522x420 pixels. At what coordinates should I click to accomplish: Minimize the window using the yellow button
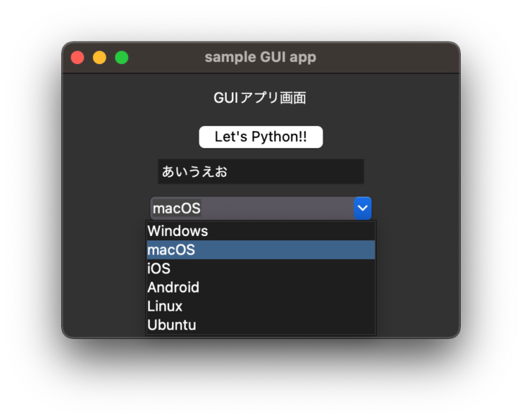99,58
